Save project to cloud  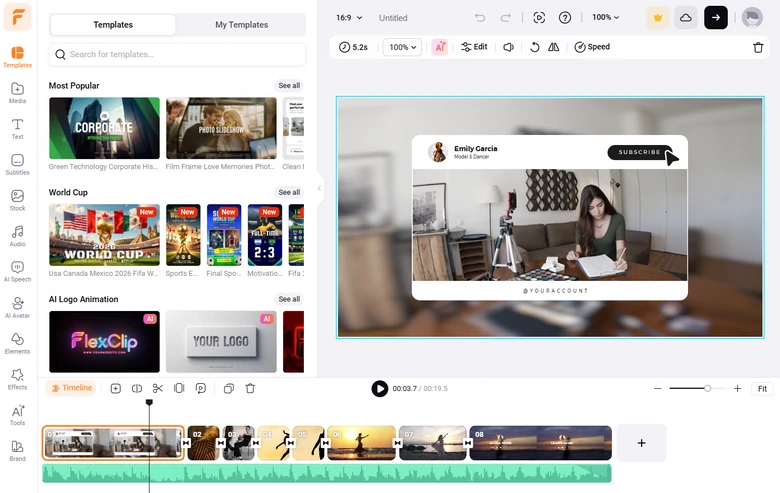point(685,18)
